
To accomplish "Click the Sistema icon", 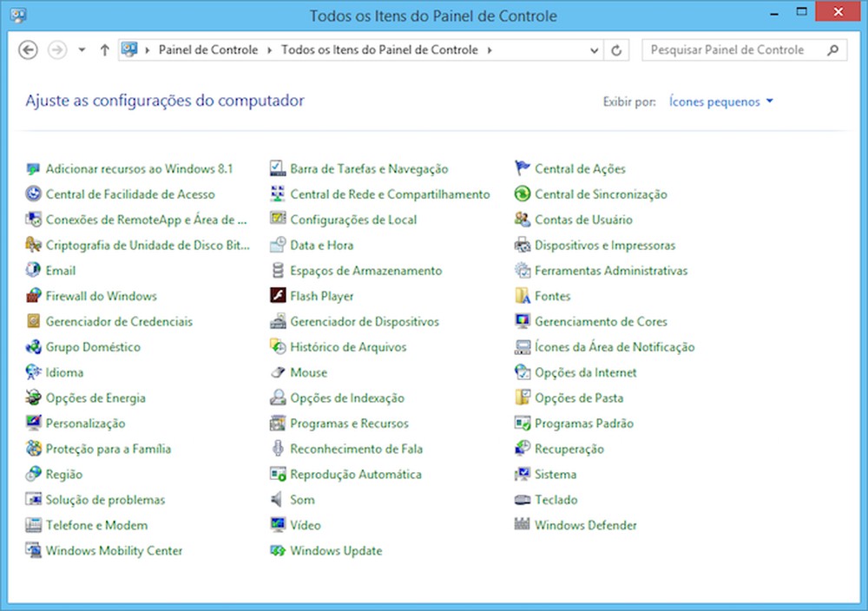I will (x=522, y=474).
